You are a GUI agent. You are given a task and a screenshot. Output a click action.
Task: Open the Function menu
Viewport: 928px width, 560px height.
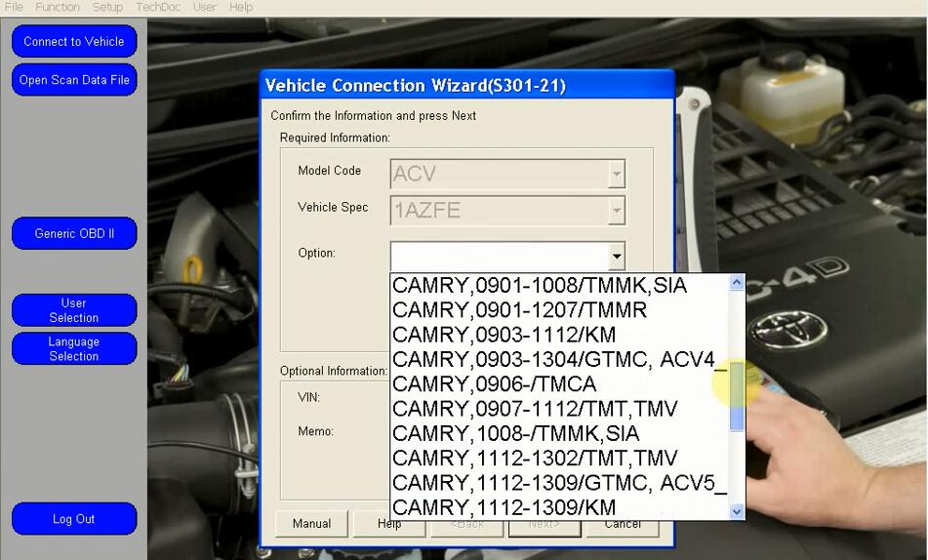tap(58, 7)
